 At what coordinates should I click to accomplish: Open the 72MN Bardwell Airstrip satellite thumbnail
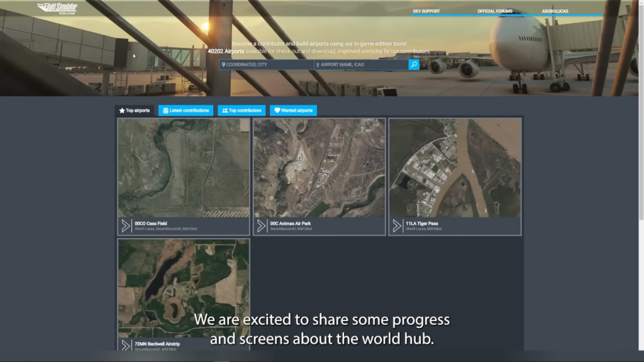(x=184, y=288)
